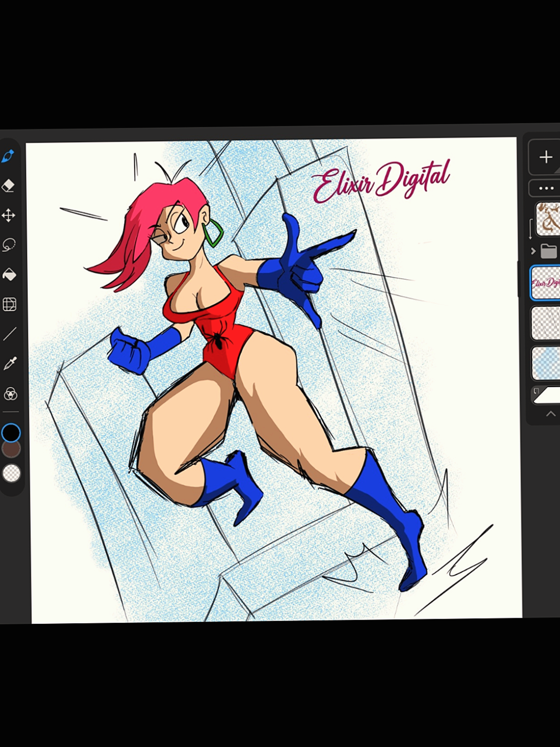Select the eraser tool
The image size is (560, 747).
[8, 186]
